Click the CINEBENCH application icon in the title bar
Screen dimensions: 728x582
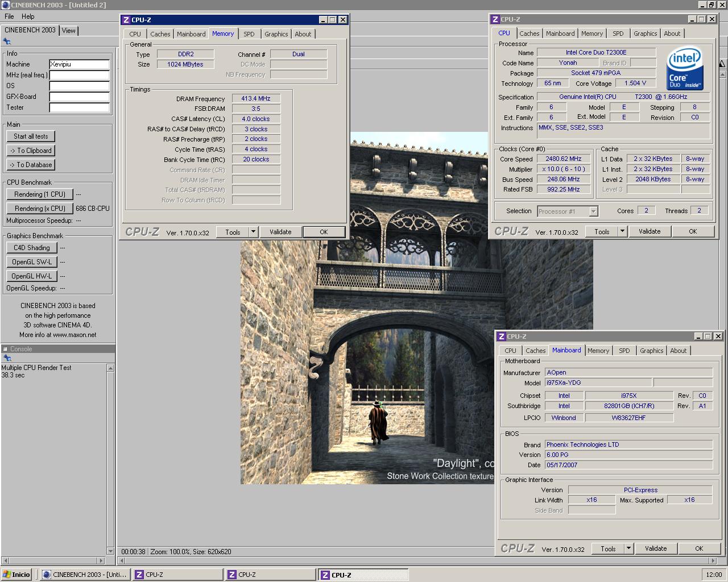tap(5, 5)
